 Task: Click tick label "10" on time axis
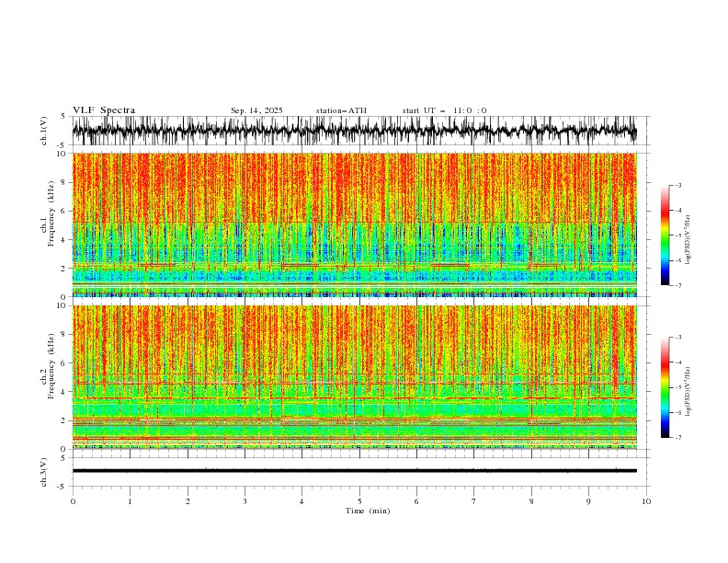tap(646, 501)
